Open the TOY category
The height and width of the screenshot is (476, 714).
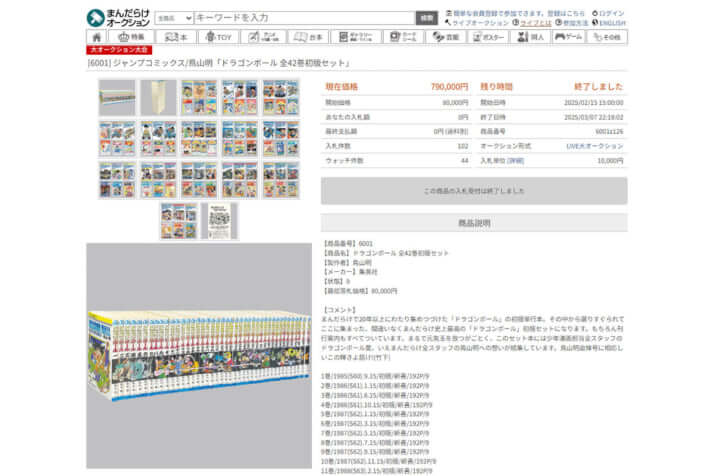(218, 37)
